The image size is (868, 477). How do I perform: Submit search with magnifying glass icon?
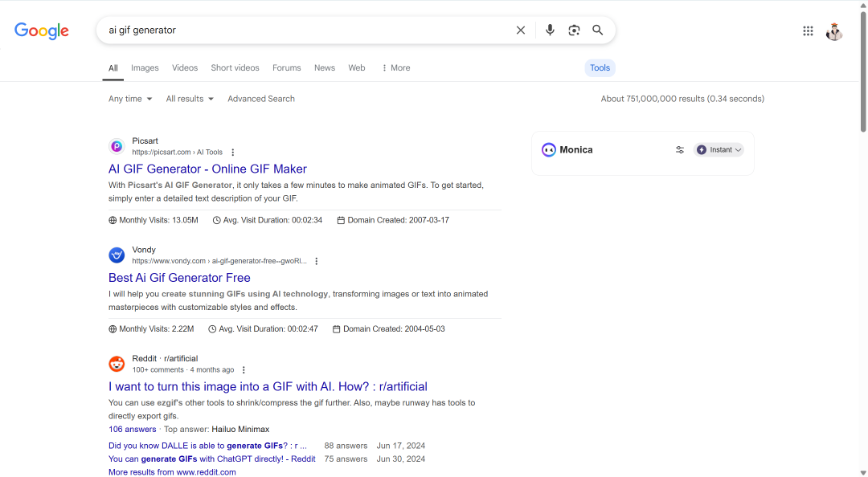598,30
